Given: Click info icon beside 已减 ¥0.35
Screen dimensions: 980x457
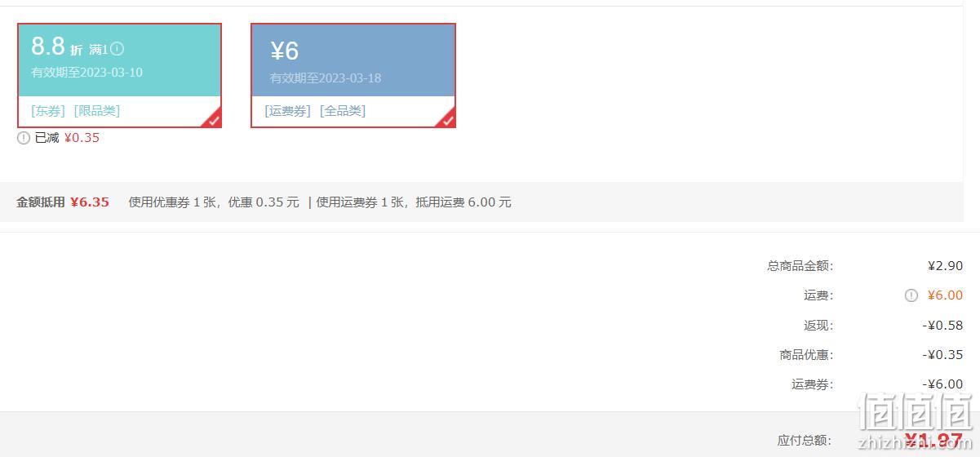Looking at the screenshot, I should click(24, 138).
